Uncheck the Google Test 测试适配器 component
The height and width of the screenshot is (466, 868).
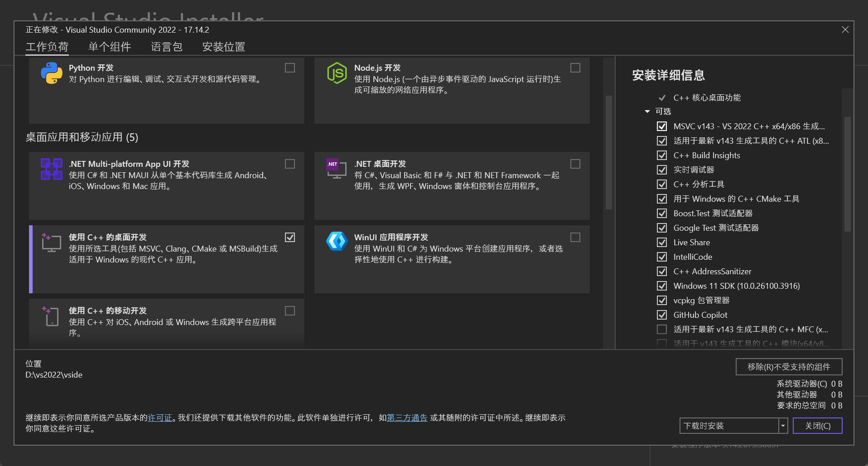pos(662,228)
